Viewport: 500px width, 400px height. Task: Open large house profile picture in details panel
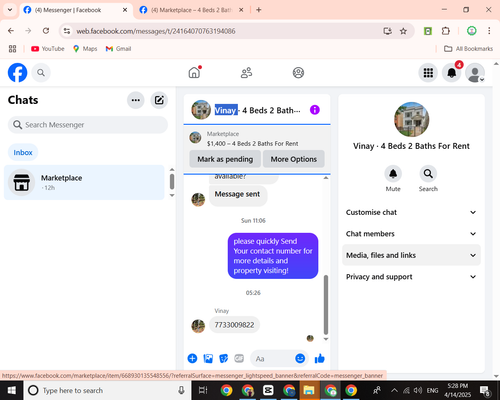tap(411, 119)
